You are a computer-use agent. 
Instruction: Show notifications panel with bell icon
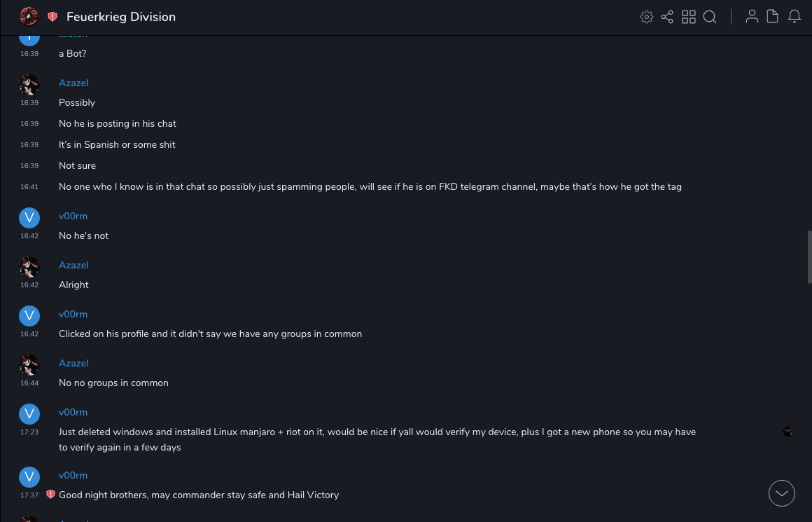coord(794,17)
